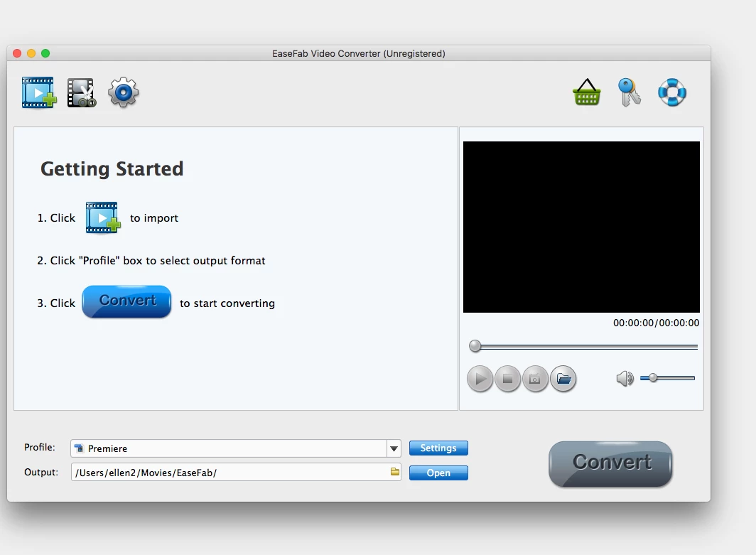This screenshot has height=555, width=756.
Task: Open the gear Preferences icon
Action: 124,92
